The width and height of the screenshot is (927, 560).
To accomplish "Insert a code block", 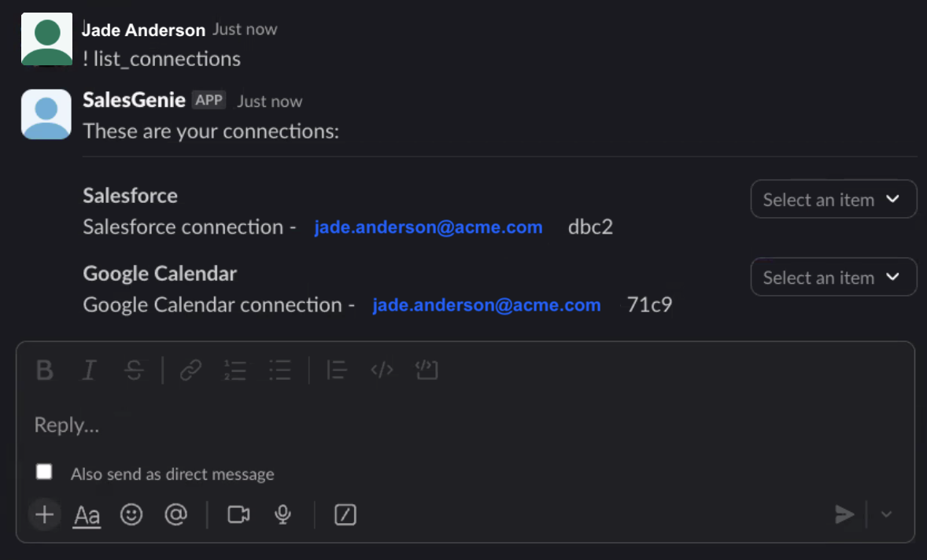I will coord(426,370).
